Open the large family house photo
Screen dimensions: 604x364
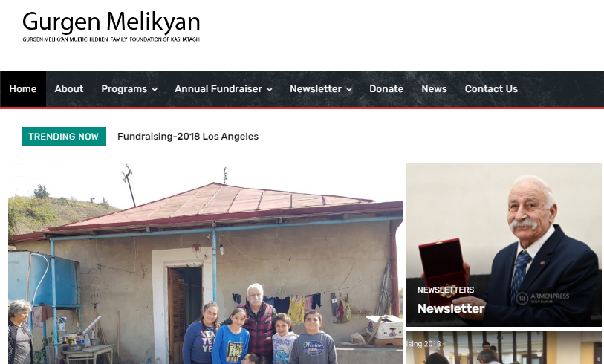coord(205,264)
